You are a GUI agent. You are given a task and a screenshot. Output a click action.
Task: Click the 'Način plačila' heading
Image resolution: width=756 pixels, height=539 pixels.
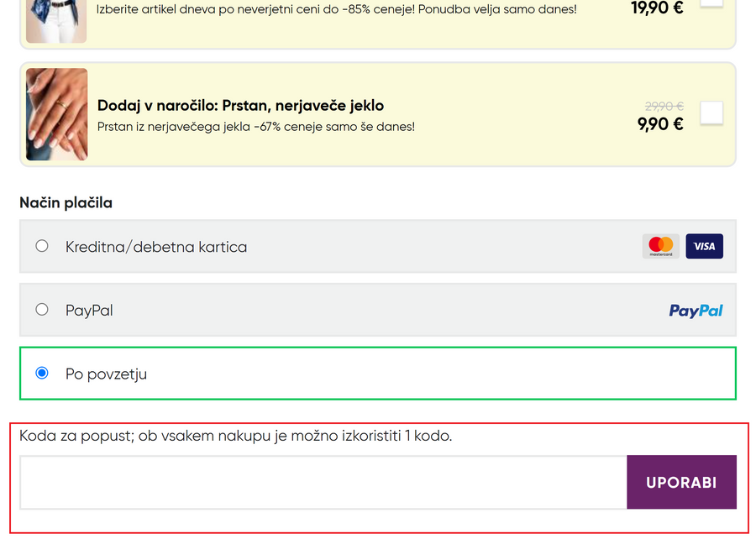[x=66, y=202]
